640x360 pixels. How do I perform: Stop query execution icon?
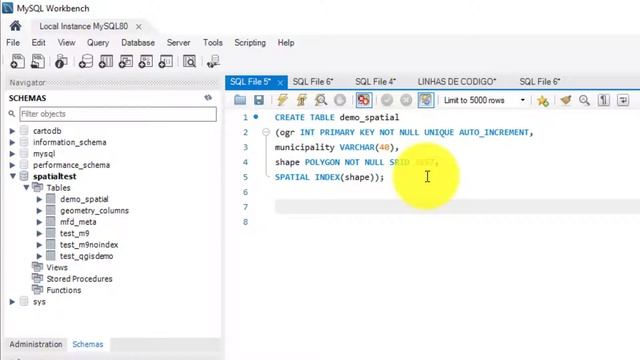click(340, 100)
